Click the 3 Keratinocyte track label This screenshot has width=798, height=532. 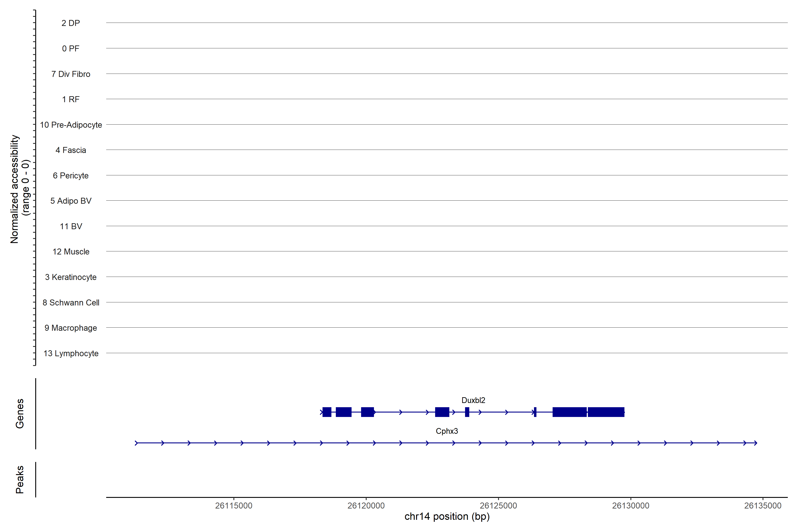[x=70, y=277]
